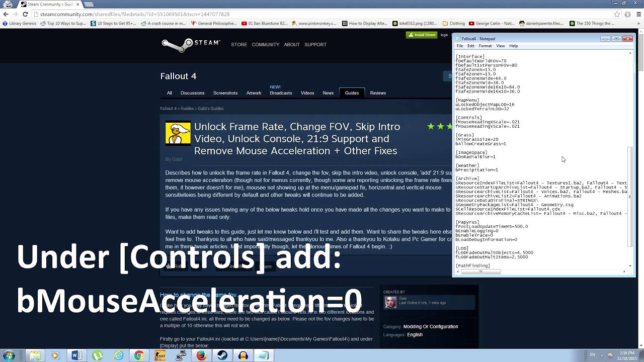Open the View menu in Notepad
The height and width of the screenshot is (362, 644).
[x=501, y=46]
